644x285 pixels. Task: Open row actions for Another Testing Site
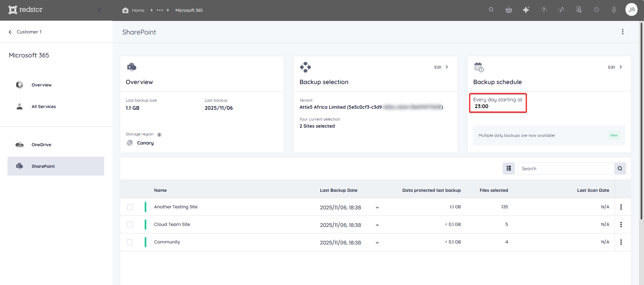(621, 207)
